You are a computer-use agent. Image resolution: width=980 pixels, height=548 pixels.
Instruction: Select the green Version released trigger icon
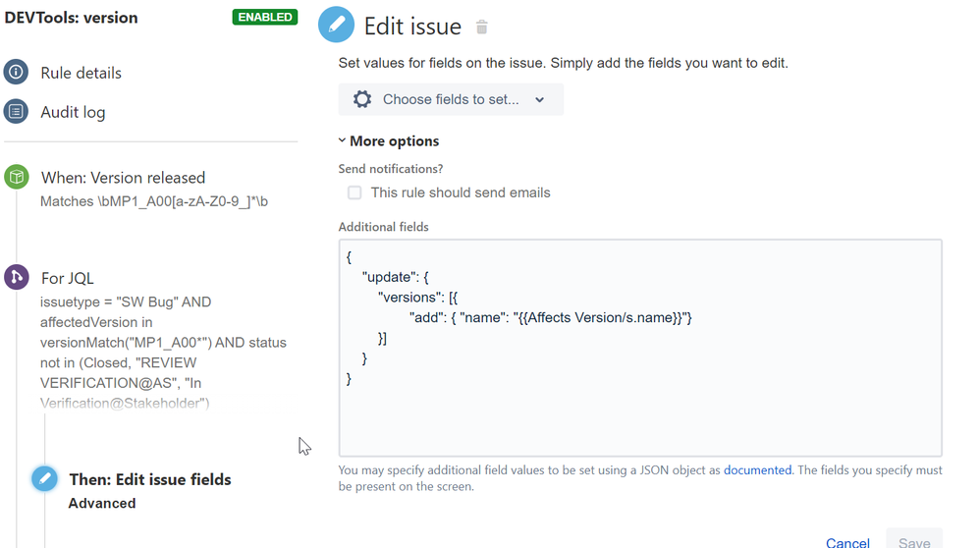(16, 177)
